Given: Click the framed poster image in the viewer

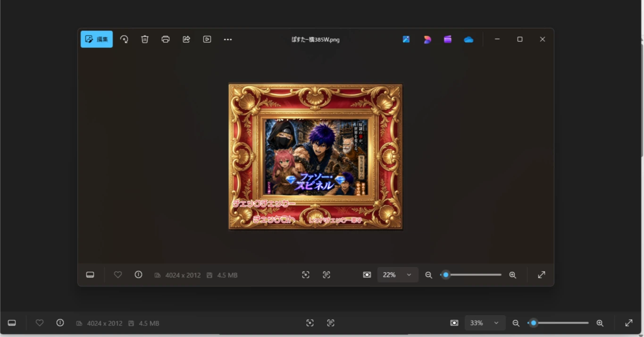Looking at the screenshot, I should tap(316, 157).
